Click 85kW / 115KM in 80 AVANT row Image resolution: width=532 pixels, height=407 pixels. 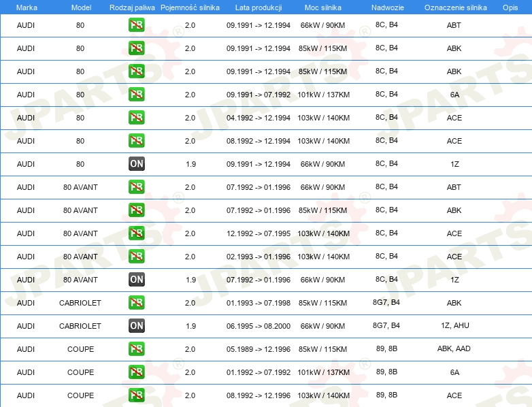tap(322, 210)
